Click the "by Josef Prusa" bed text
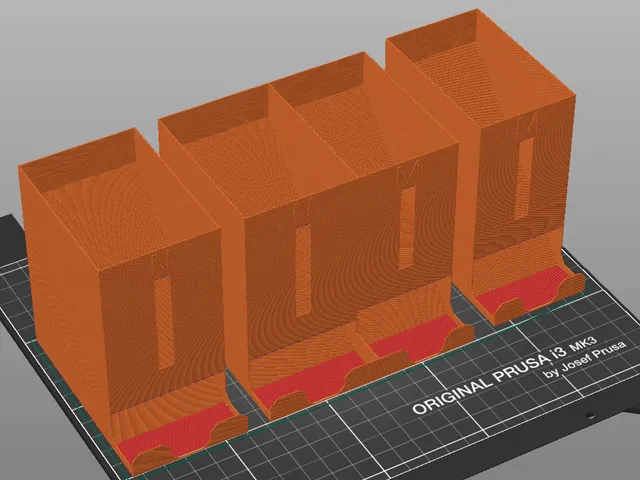Viewport: 640px width, 480px height. tap(586, 359)
